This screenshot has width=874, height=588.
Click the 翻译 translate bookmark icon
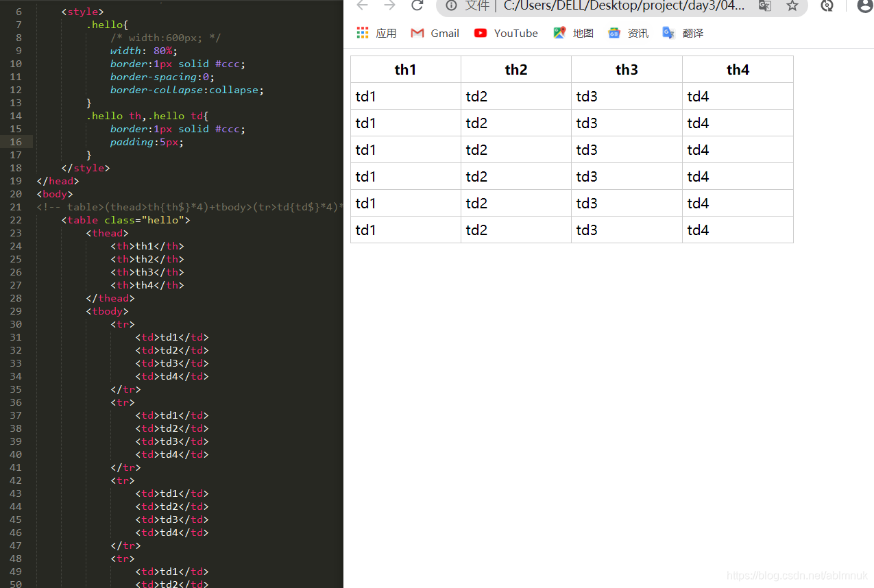coord(668,33)
